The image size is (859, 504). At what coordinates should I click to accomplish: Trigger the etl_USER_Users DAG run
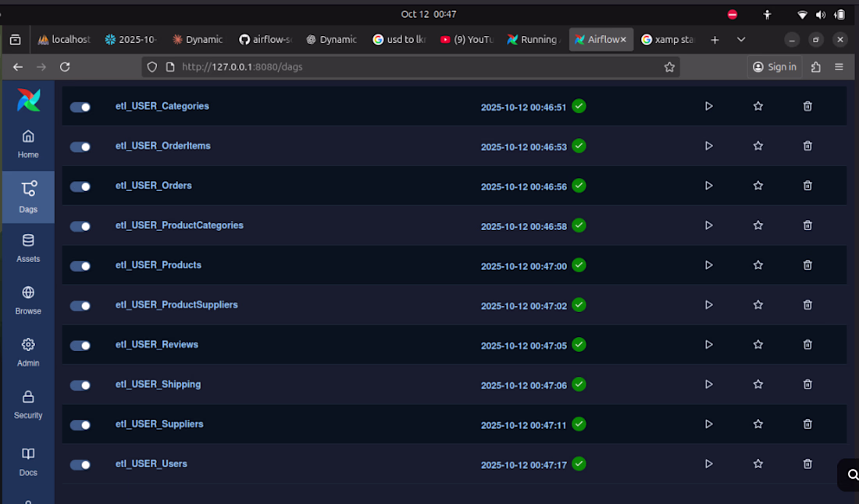[708, 464]
